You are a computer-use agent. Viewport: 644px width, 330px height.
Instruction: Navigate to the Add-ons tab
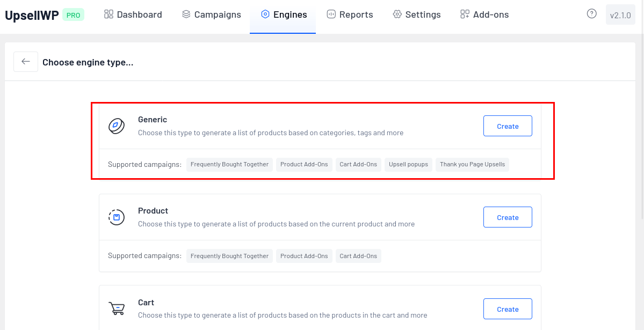tap(484, 14)
